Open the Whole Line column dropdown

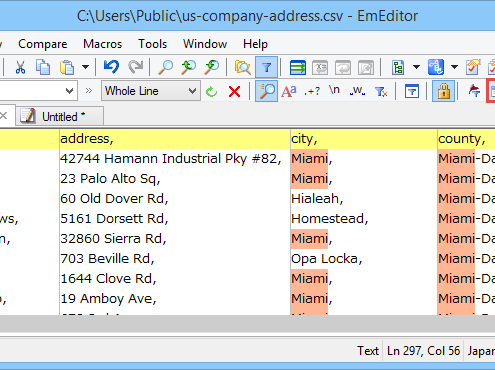point(151,91)
